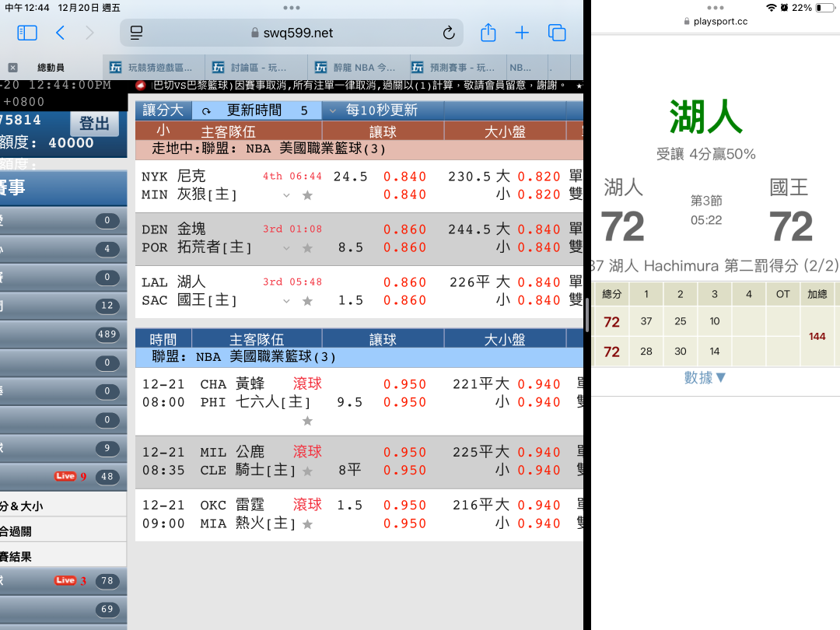Close the 總動員 tab
840x630 pixels.
click(13, 68)
